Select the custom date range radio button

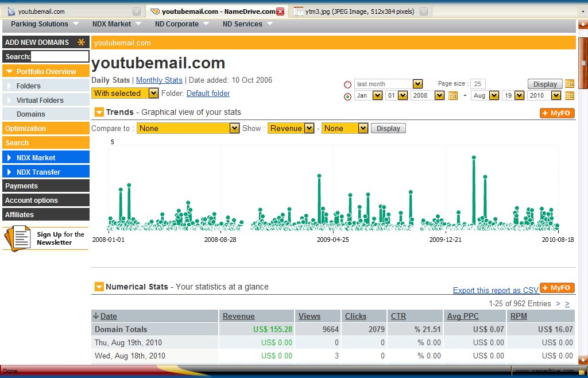click(x=347, y=97)
